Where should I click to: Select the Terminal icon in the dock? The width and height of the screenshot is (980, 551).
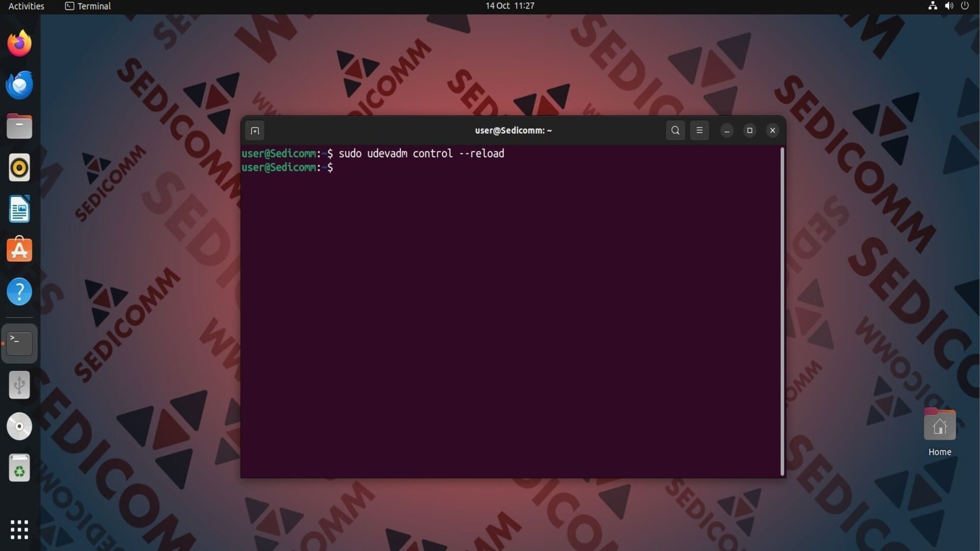19,343
